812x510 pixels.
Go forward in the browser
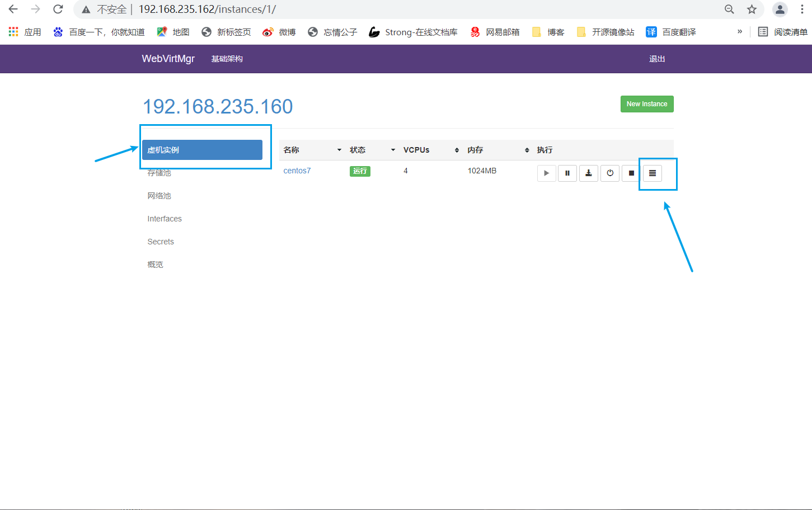pos(35,9)
